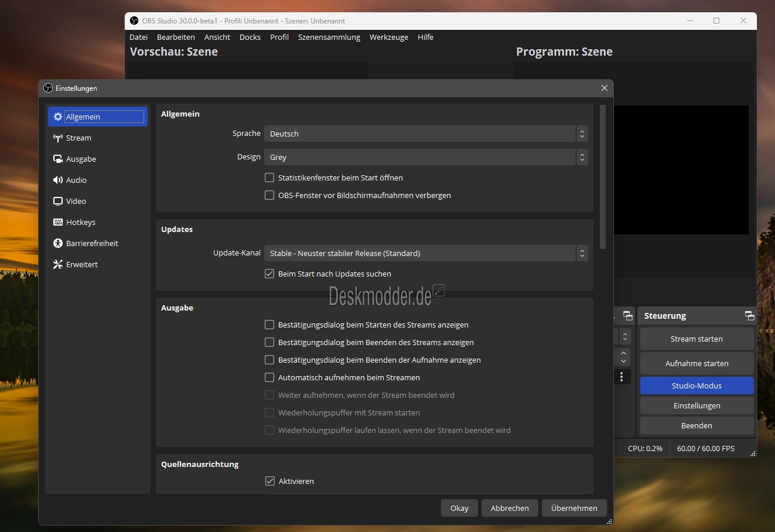Click the Audio speaker icon in sidebar
This screenshot has width=775, height=532.
58,180
